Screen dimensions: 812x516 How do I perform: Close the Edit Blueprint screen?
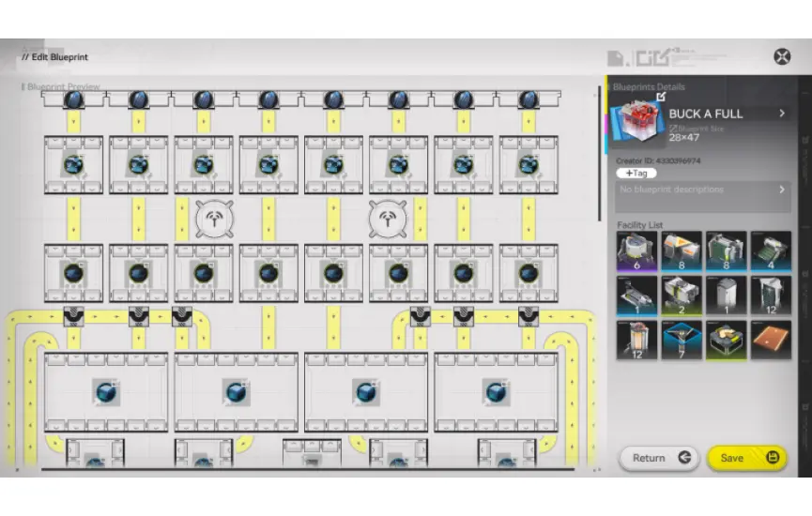(782, 57)
